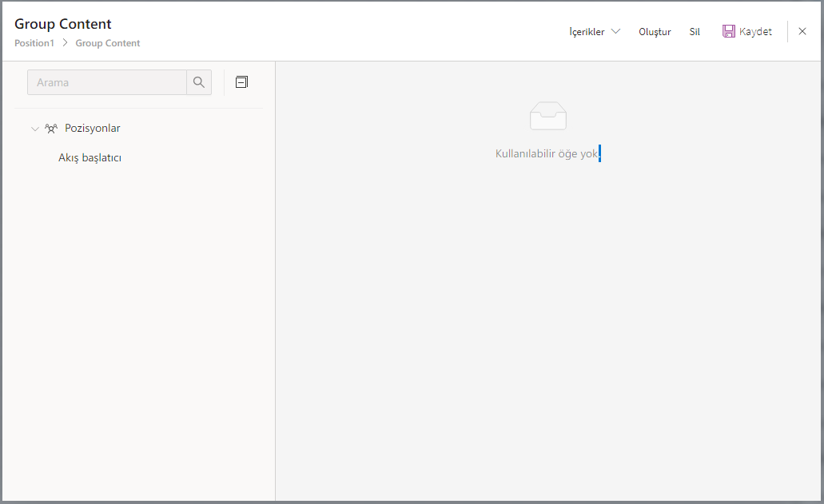Image resolution: width=824 pixels, height=504 pixels.
Task: Click the Kullanılabilir öğe yok message
Action: click(547, 153)
